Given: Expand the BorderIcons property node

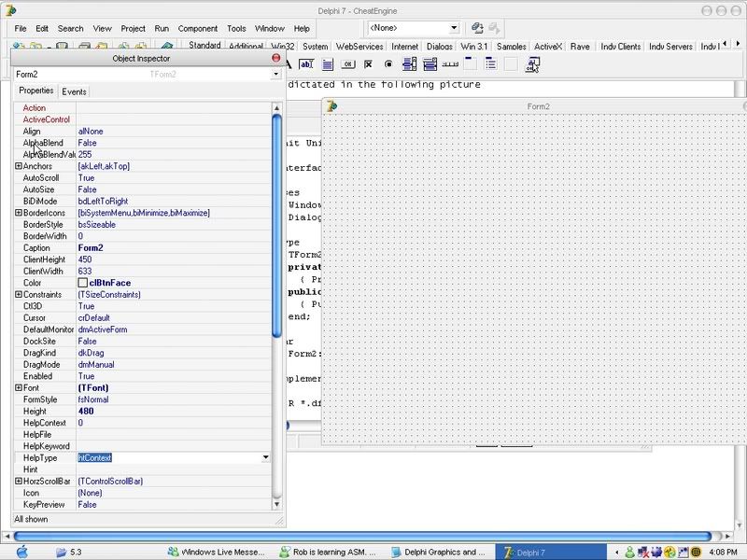Looking at the screenshot, I should point(19,213).
